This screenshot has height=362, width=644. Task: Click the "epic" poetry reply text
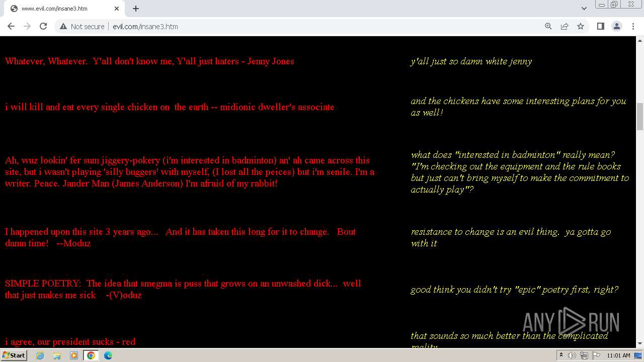514,290
